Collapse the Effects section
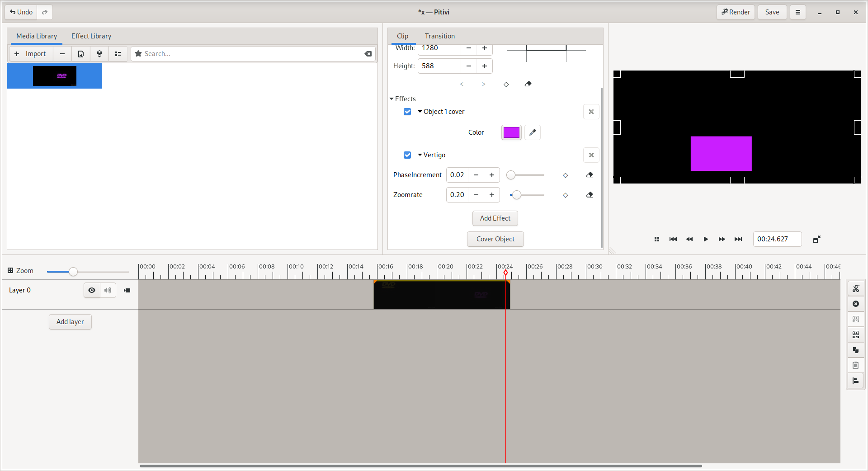Screen dimensions: 868x471 pos(392,99)
